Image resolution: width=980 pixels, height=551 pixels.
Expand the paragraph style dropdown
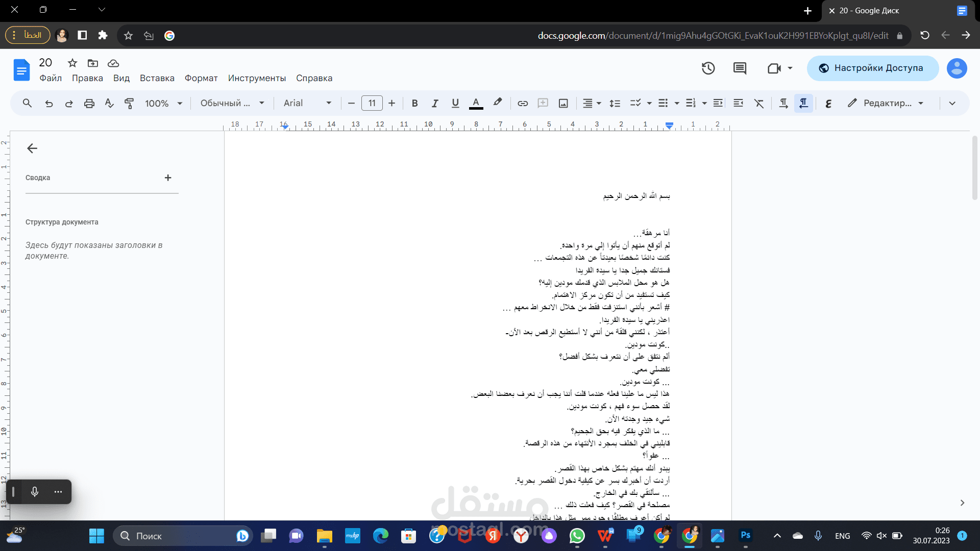click(x=232, y=103)
